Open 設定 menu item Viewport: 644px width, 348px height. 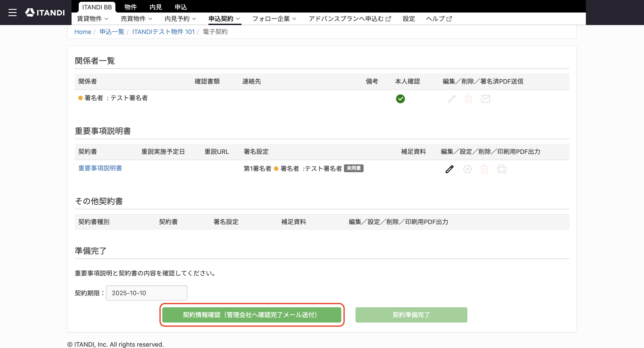[x=409, y=19]
